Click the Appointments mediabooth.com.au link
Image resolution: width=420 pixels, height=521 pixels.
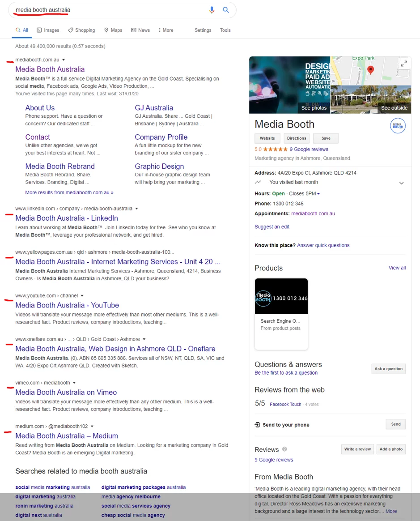pos(313,214)
